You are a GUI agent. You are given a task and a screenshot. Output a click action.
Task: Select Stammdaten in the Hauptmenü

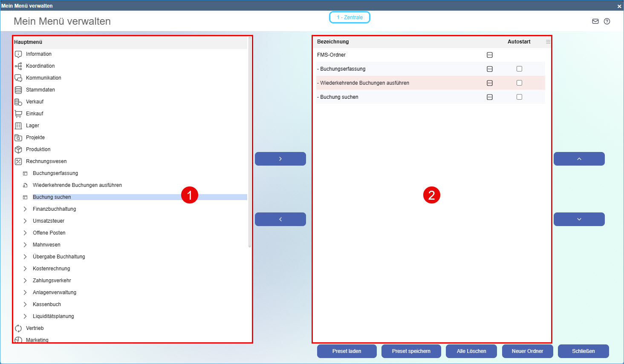click(40, 90)
